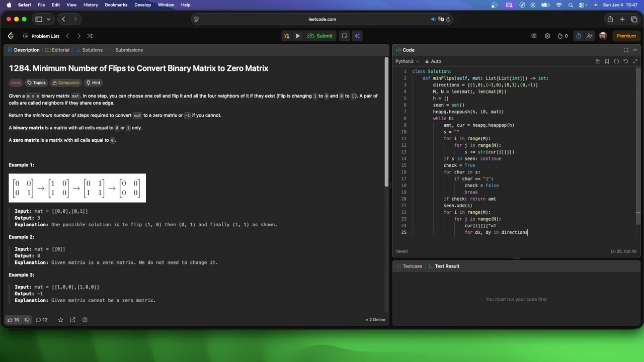Image resolution: width=644 pixels, height=362 pixels.
Task: Open the help question mark icon
Action: click(85, 320)
